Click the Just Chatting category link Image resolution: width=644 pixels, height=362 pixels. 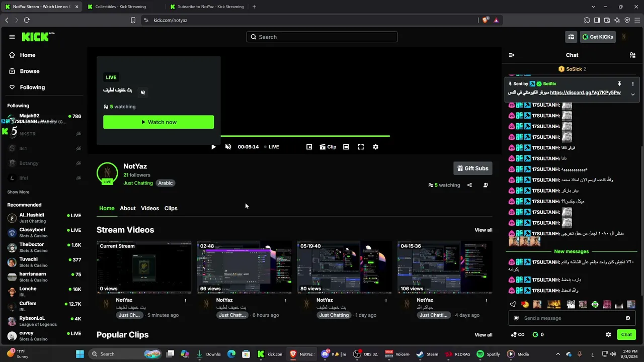138,183
